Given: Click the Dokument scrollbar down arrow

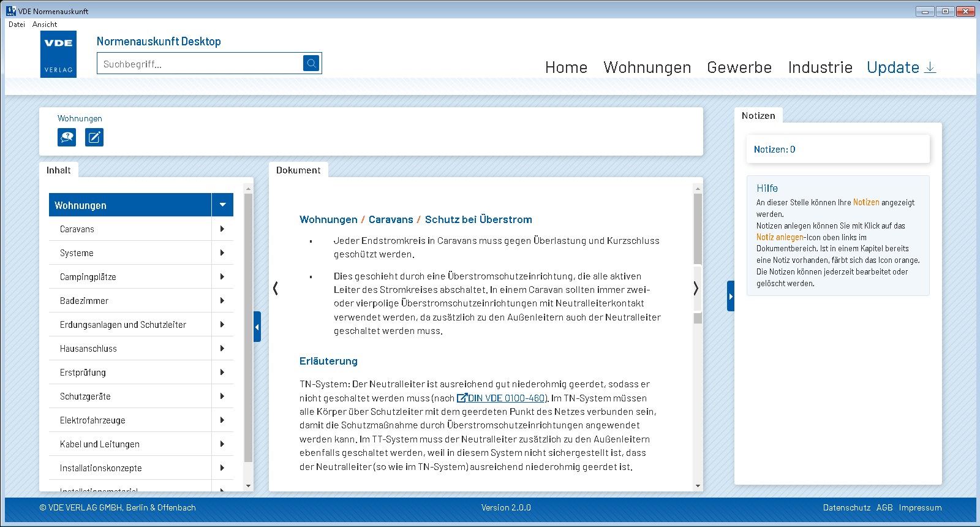Looking at the screenshot, I should (698, 486).
